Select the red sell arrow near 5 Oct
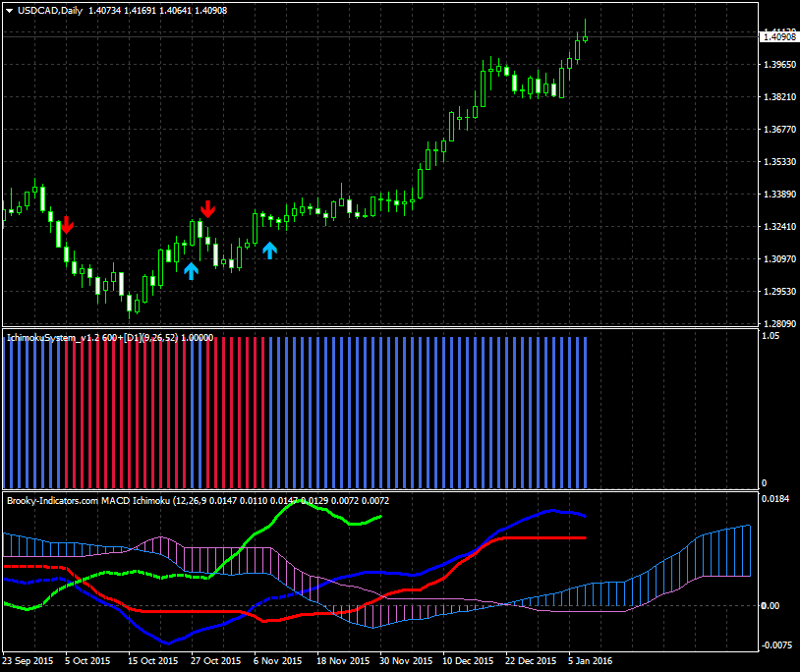Image resolution: width=800 pixels, height=672 pixels. point(67,226)
